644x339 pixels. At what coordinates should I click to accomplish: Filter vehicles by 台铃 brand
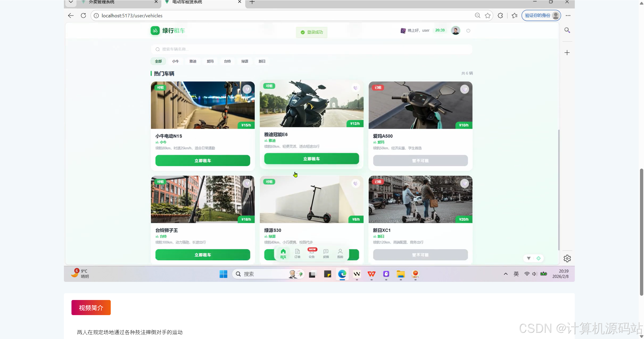(228, 61)
